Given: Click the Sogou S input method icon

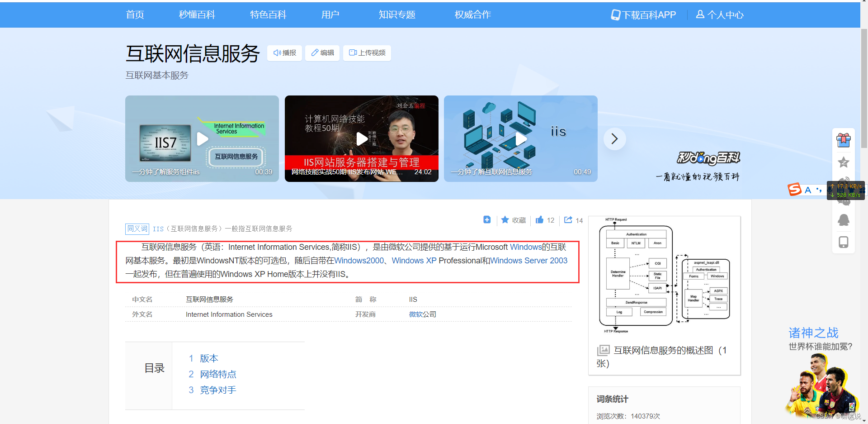Looking at the screenshot, I should coord(794,190).
